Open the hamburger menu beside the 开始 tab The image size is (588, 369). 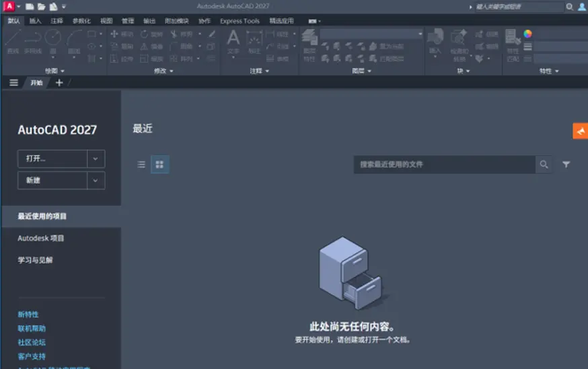14,83
